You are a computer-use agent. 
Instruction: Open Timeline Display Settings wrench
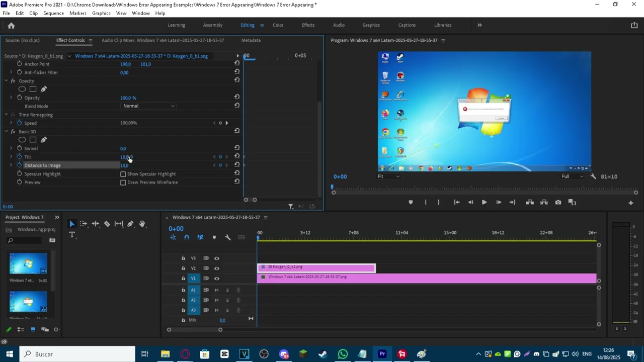(227, 237)
